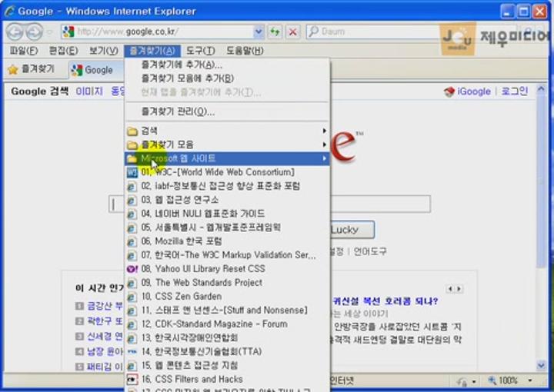Screen dimensions: 554x392
Task: Click the 언어도구 link
Action: (370, 251)
